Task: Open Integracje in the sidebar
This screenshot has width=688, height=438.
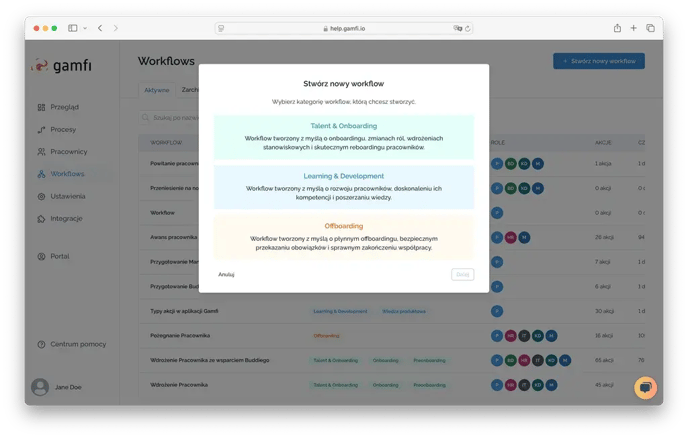Action: pos(66,218)
